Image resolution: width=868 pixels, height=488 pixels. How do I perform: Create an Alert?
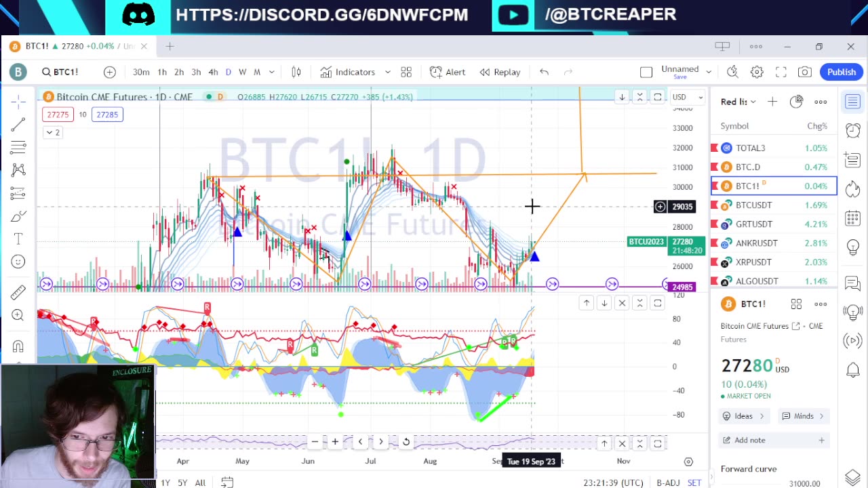coord(448,72)
